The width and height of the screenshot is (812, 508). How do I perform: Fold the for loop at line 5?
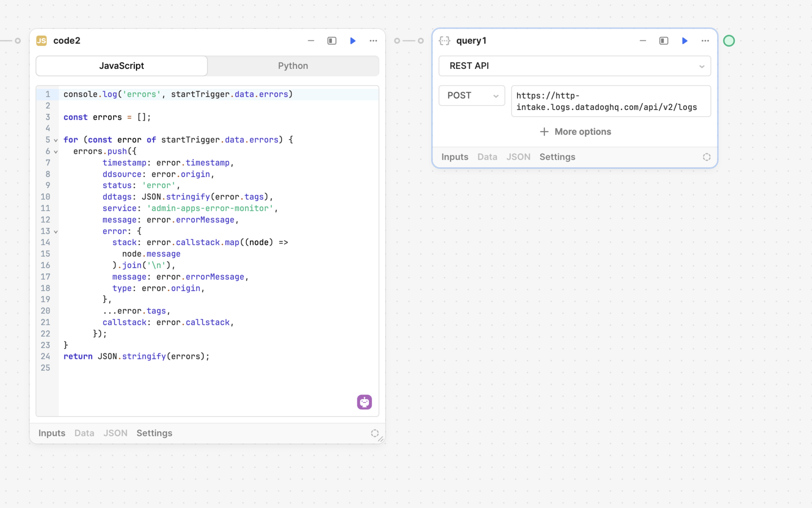coord(56,140)
